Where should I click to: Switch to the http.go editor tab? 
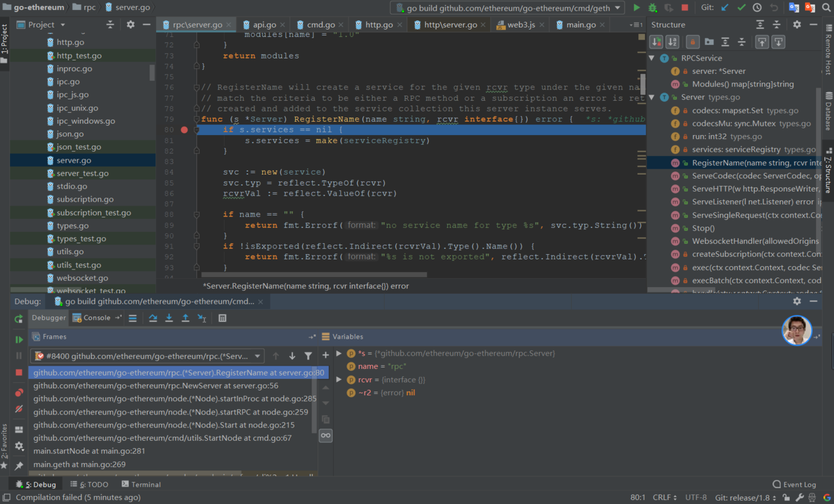pyautogui.click(x=379, y=25)
